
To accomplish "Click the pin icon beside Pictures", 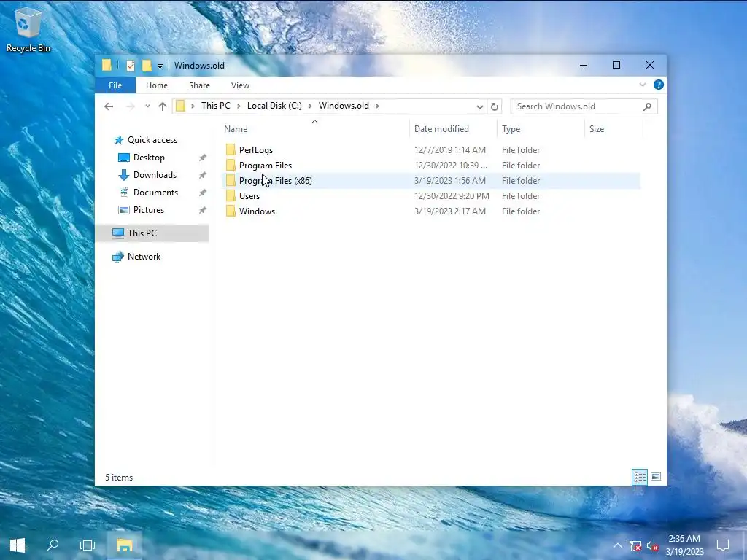I will pos(203,210).
